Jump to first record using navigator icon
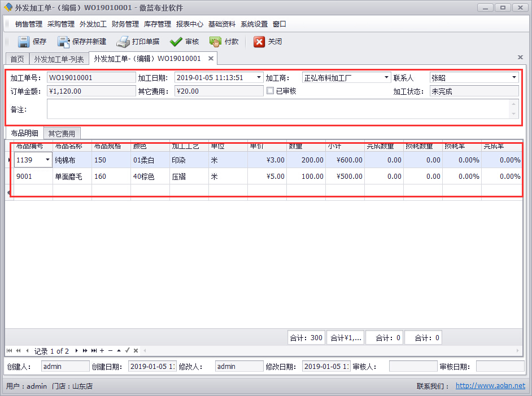 pyautogui.click(x=10, y=350)
